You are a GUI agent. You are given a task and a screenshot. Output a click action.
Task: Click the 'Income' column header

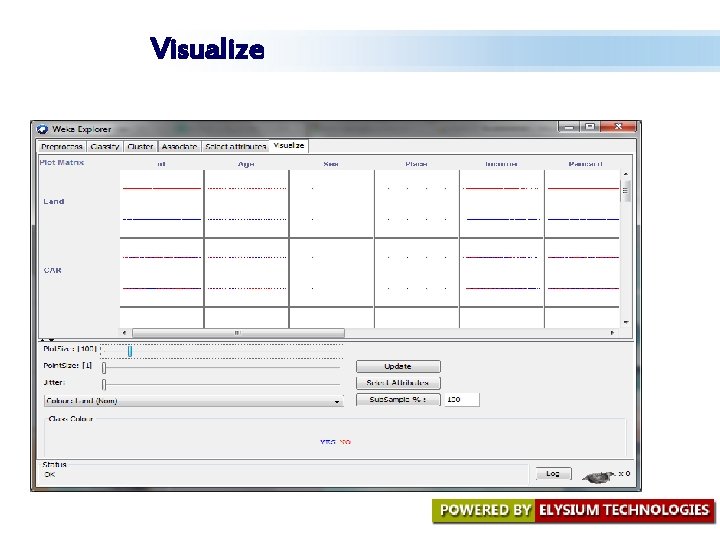501,164
